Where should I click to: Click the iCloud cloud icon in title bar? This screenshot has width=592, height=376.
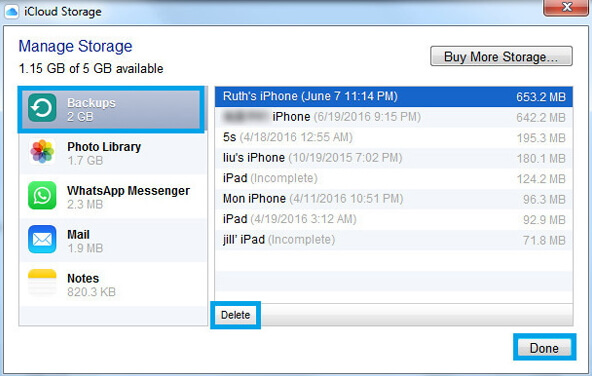pyautogui.click(x=11, y=12)
